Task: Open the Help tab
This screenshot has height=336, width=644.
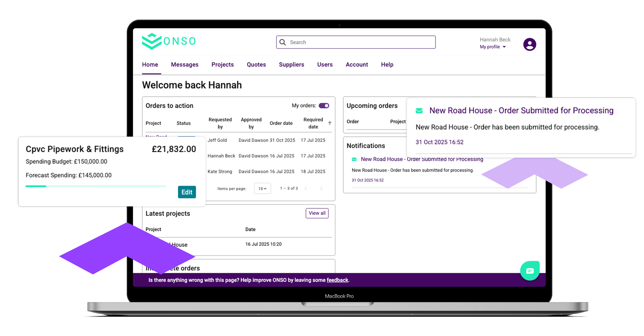Action: click(x=387, y=64)
